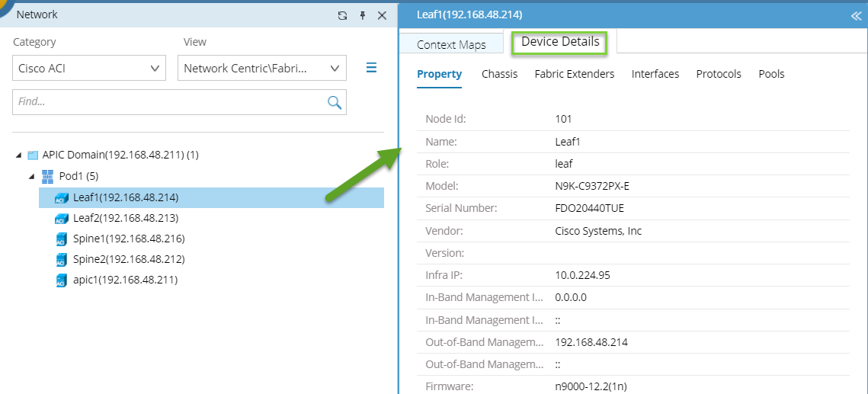Open the Chassis sub-tab
Image resolution: width=868 pixels, height=394 pixels.
click(x=499, y=74)
